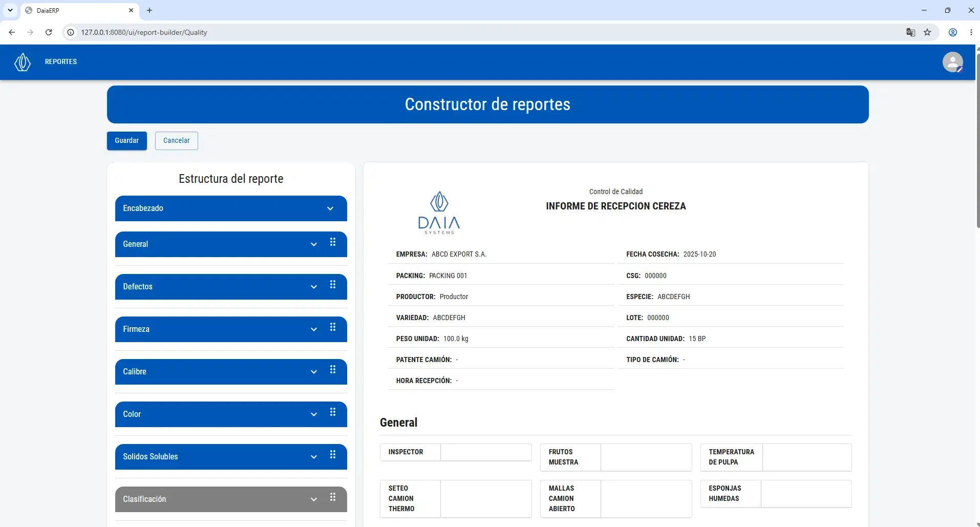Image resolution: width=980 pixels, height=527 pixels.
Task: Click the 'CSG:' label
Action: [x=633, y=276]
